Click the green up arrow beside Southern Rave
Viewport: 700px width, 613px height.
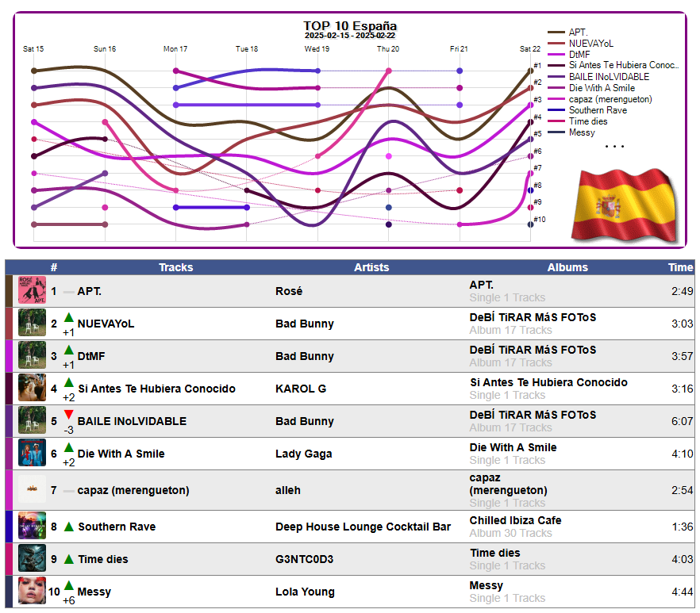68,527
